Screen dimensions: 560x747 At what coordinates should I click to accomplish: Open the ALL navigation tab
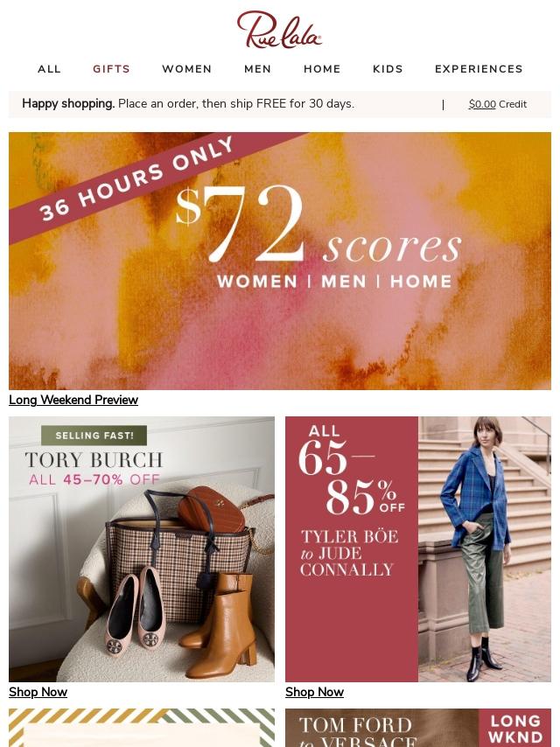(x=50, y=69)
